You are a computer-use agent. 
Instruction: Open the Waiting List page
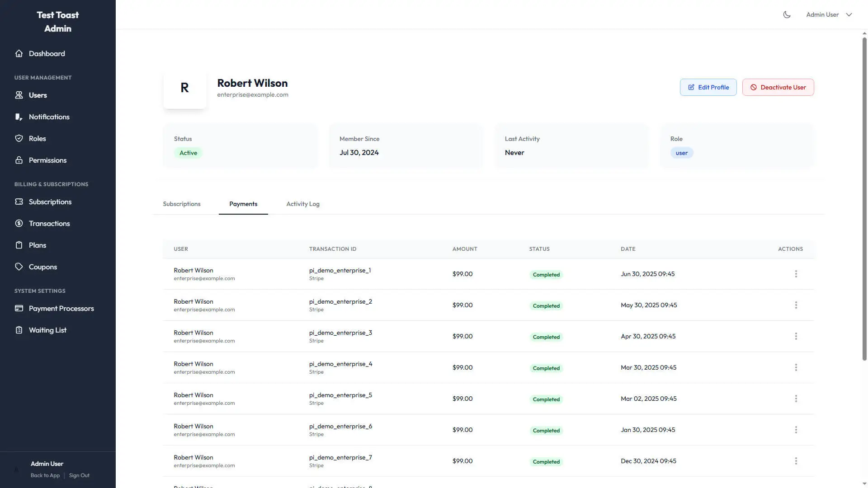pyautogui.click(x=19, y=330)
